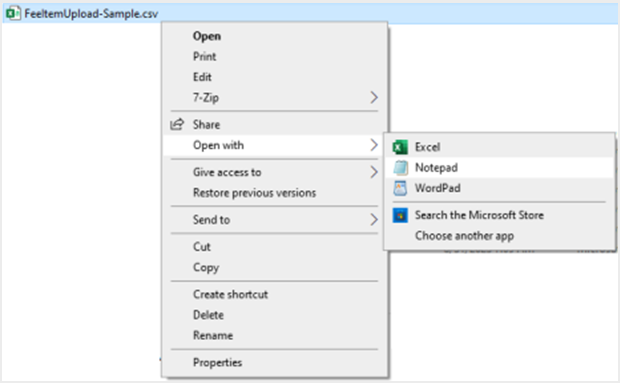Click the WordPad icon
This screenshot has width=620, height=383.
click(400, 188)
